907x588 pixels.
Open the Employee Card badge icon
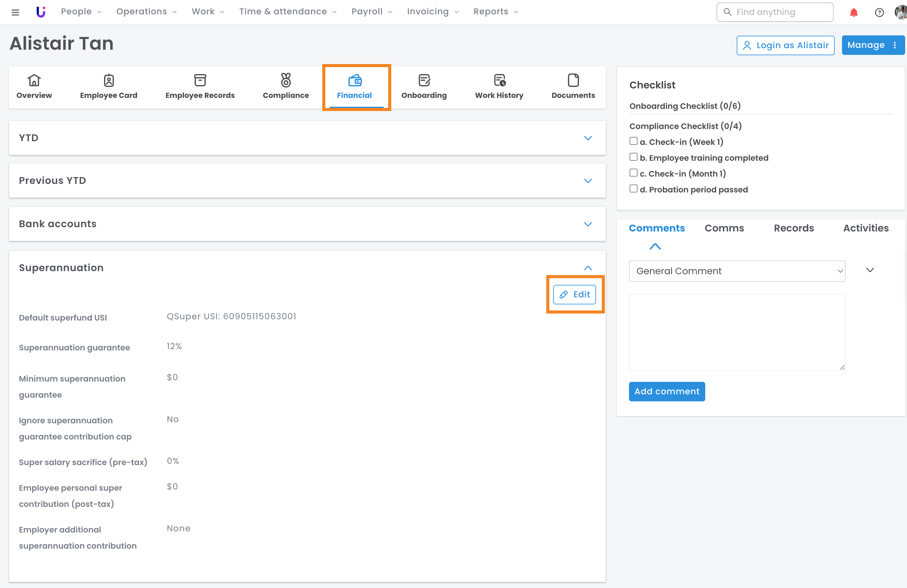[109, 80]
